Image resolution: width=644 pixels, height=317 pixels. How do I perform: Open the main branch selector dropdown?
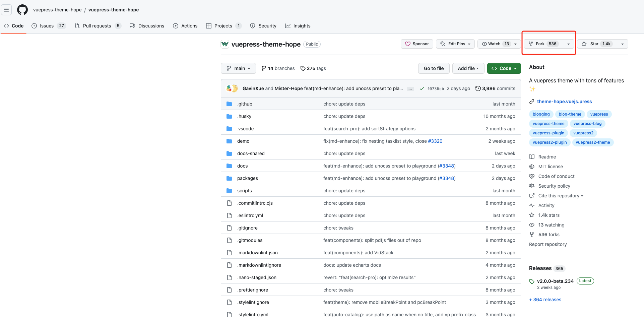click(x=238, y=68)
